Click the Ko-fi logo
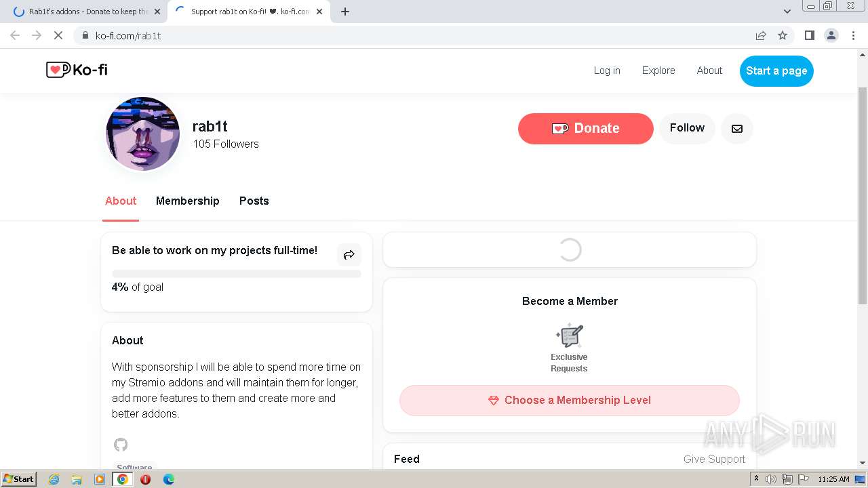 77,70
